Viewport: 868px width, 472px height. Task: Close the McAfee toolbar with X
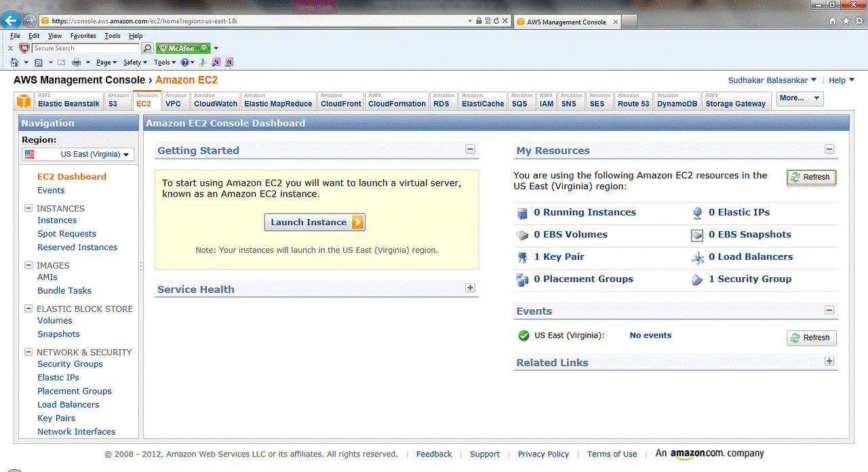10,48
